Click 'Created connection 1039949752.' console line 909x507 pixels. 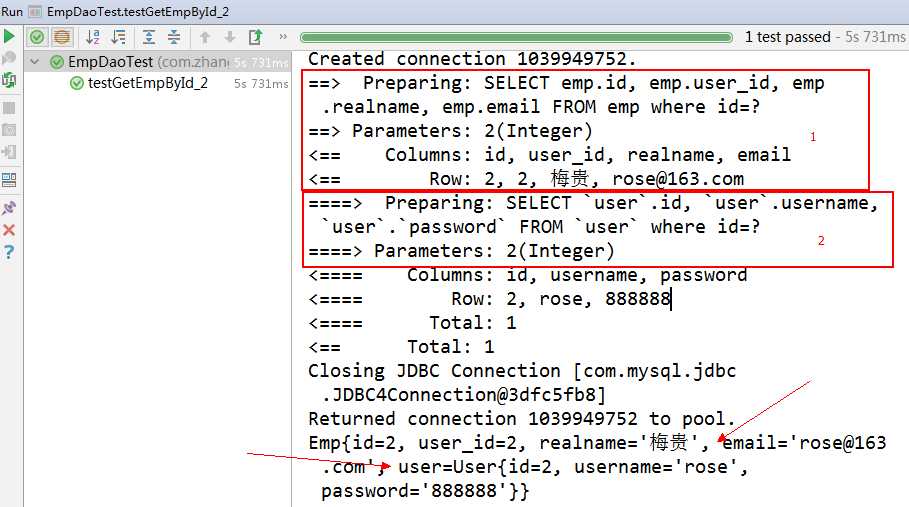coord(472,59)
